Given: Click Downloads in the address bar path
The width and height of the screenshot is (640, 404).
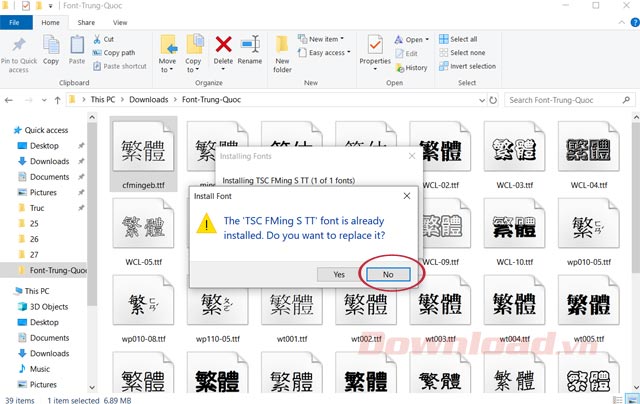Looking at the screenshot, I should click(x=149, y=100).
